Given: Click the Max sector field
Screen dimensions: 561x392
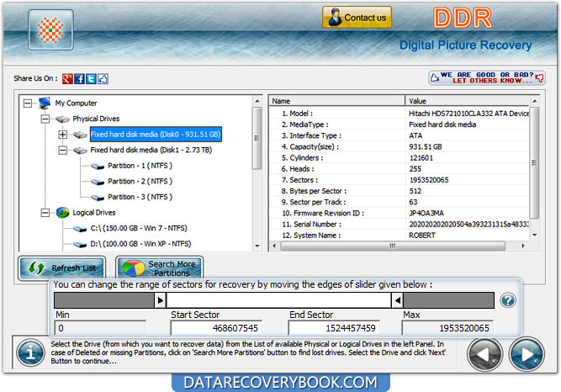Looking at the screenshot, I should (x=447, y=328).
